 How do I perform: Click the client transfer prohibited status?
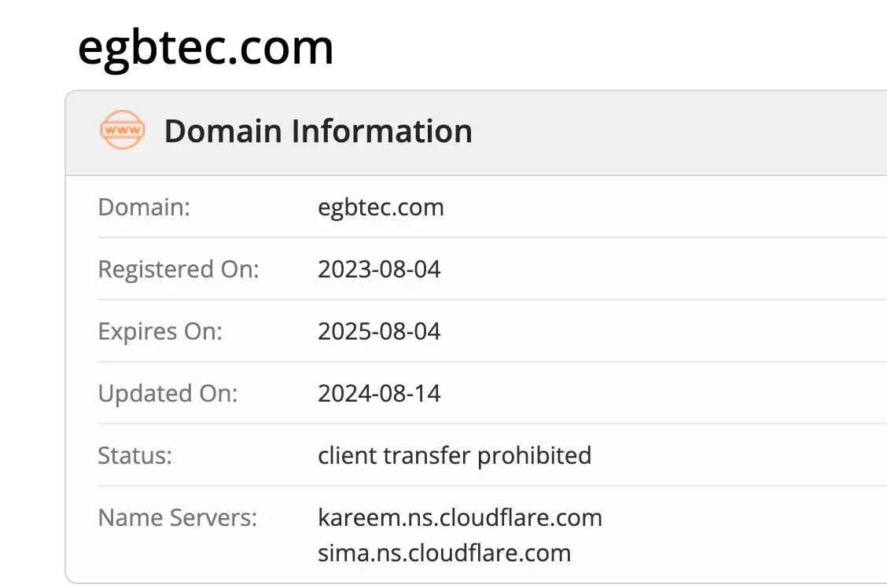pyautogui.click(x=455, y=455)
